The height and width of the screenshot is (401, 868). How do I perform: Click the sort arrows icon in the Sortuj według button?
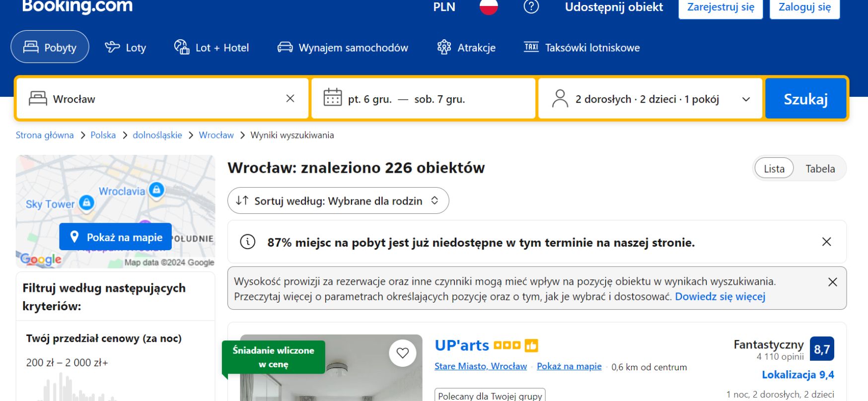tap(242, 200)
